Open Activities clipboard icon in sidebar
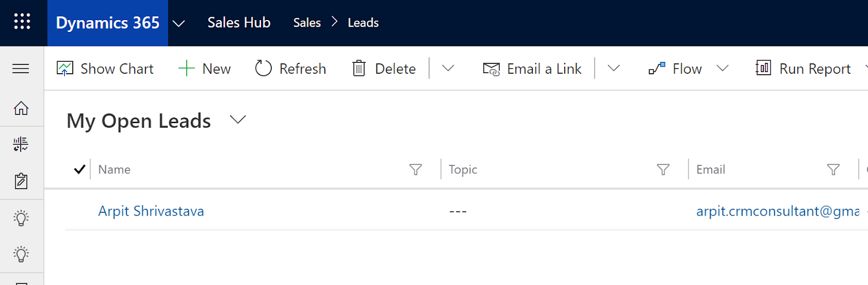The height and width of the screenshot is (285, 868). click(x=21, y=181)
